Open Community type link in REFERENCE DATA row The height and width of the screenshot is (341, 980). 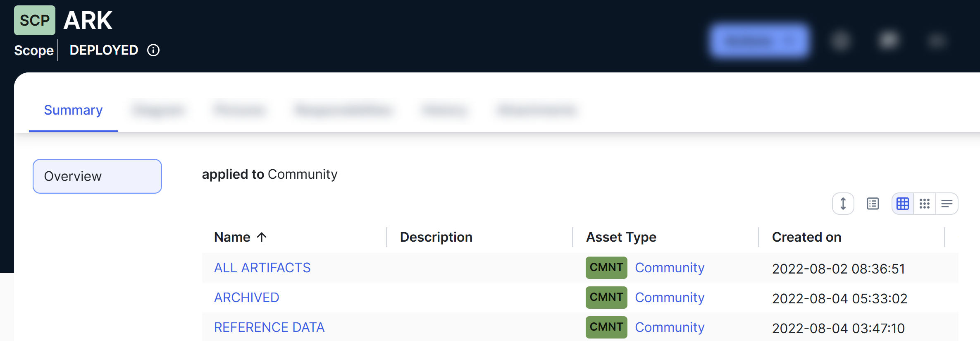click(670, 327)
